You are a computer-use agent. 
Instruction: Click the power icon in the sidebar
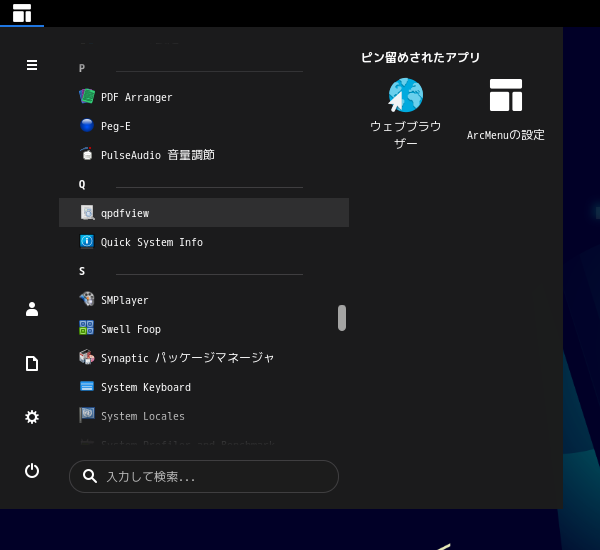click(x=32, y=471)
